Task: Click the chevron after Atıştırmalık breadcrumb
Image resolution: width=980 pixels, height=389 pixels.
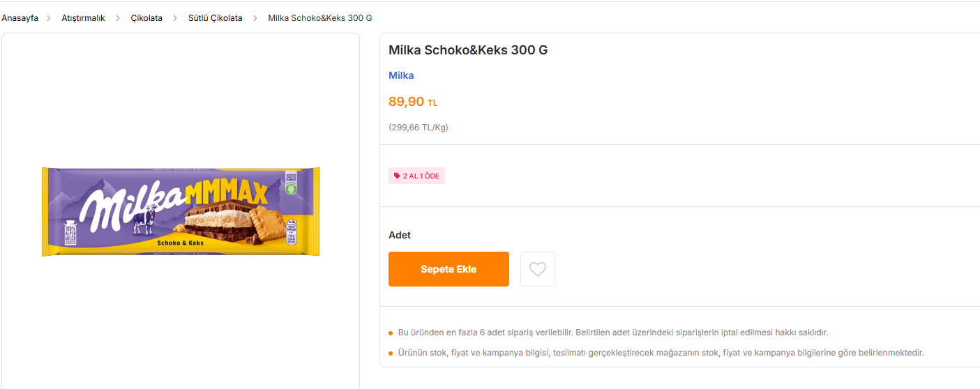Action: [118, 18]
